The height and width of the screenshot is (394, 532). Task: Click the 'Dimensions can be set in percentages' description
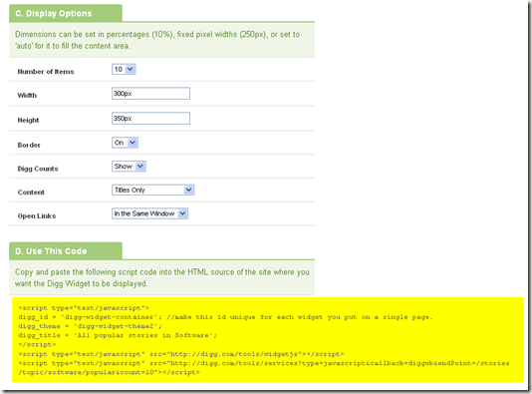click(x=157, y=40)
